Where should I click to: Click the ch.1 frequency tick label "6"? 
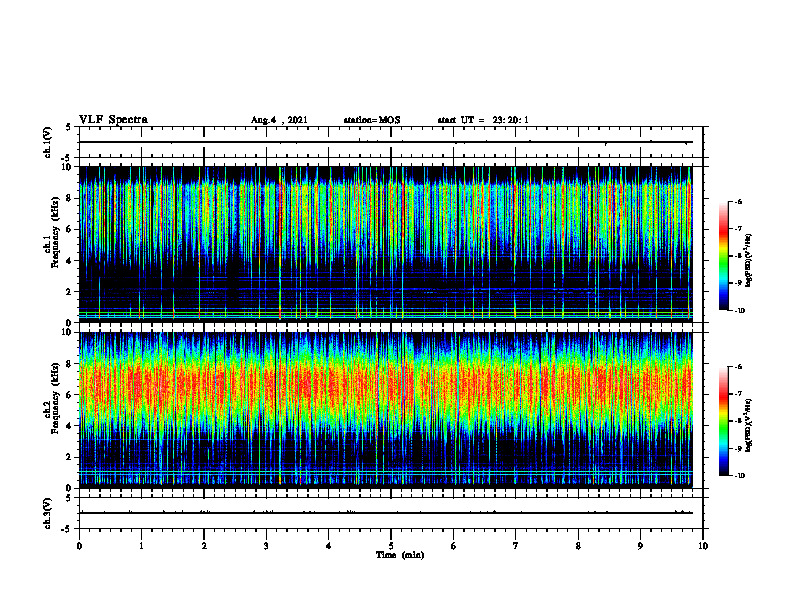[x=70, y=229]
